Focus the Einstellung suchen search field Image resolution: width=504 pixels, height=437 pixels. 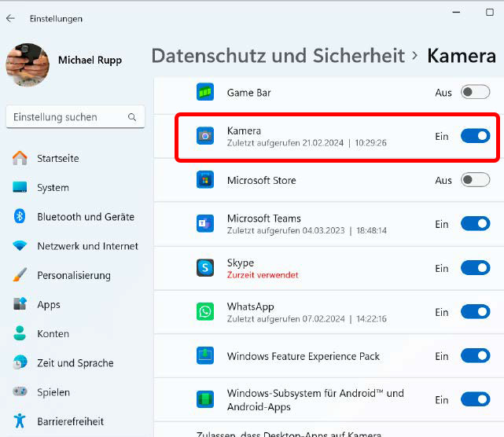(x=75, y=117)
